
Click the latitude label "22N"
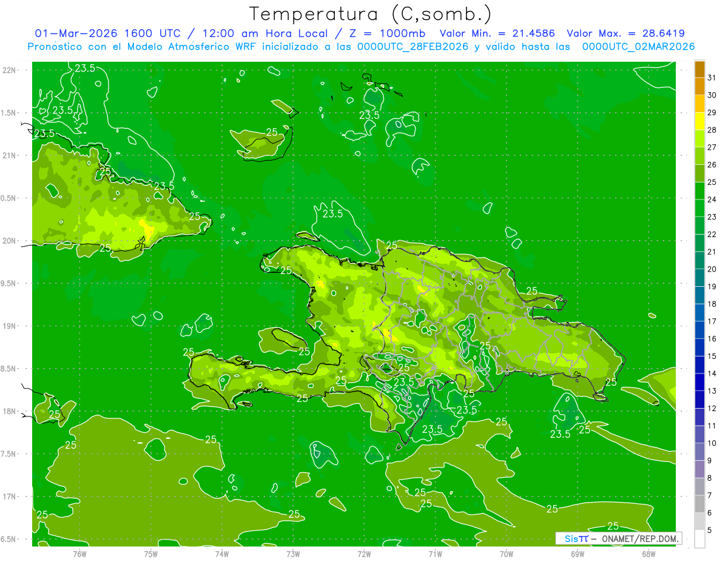pyautogui.click(x=9, y=70)
